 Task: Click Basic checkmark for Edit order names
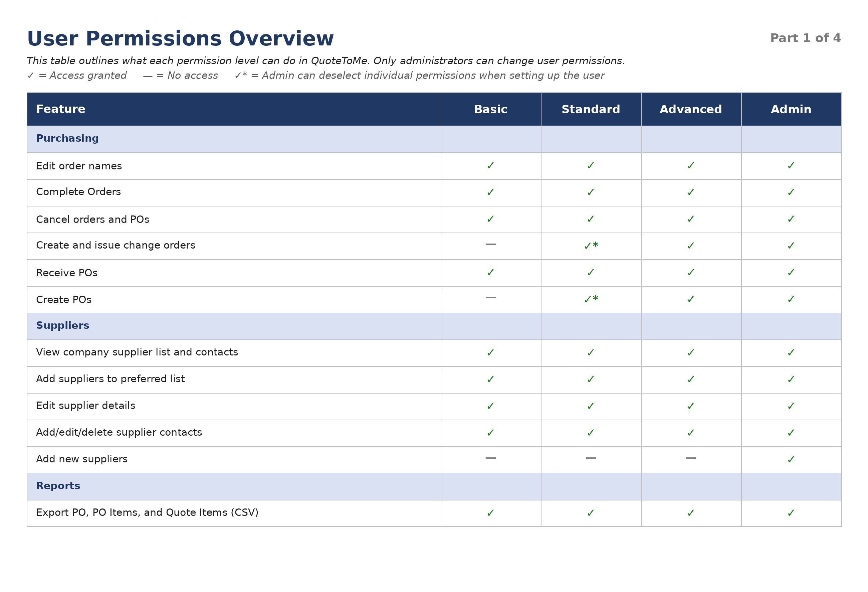[490, 166]
